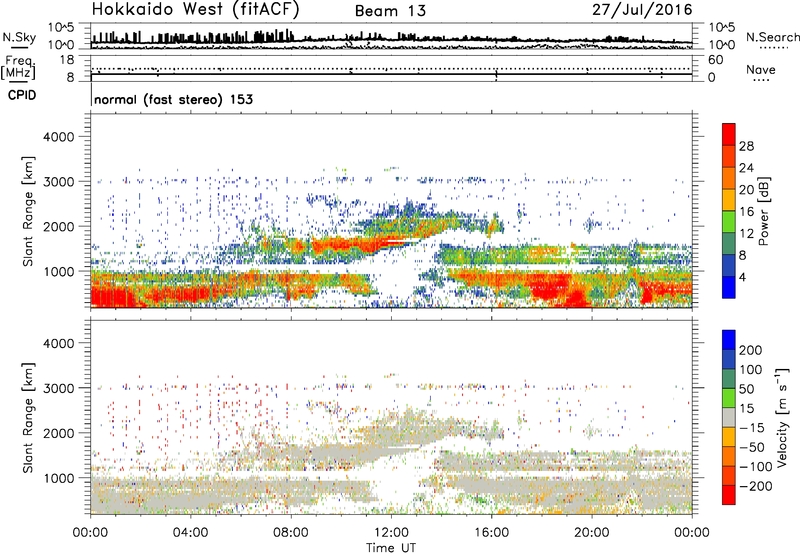This screenshot has width=800, height=554.
Task: Select the "CPID" row label
Action: pos(22,95)
